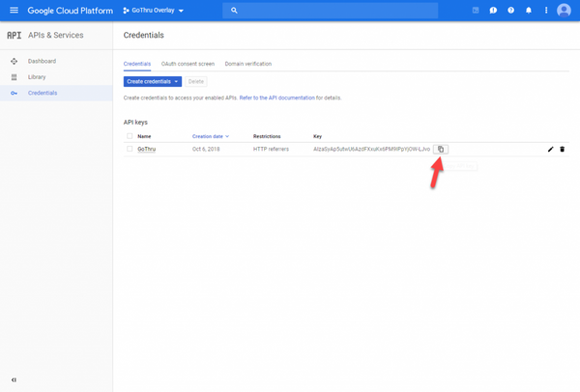Open the three-dot utilities menu
This screenshot has width=580, height=392.
pos(546,11)
